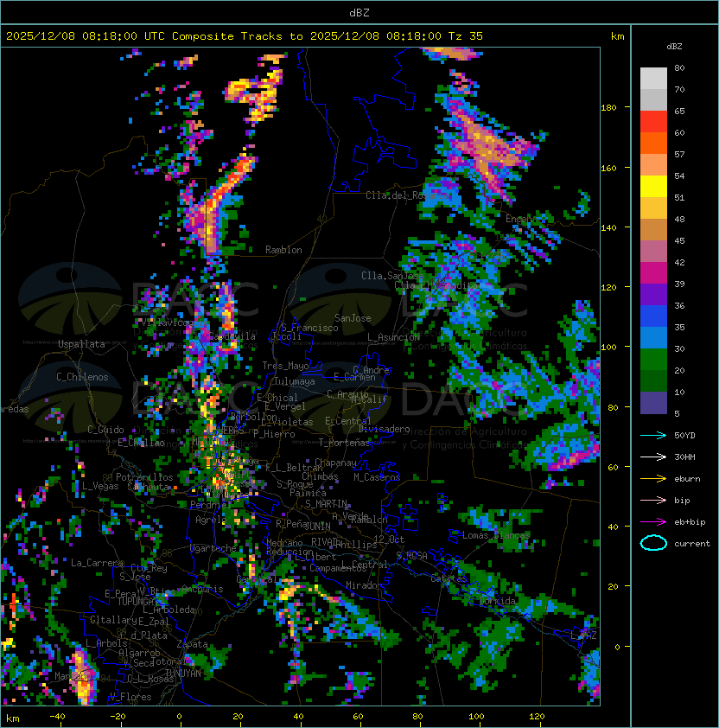
Task: Click the 100 km tick on right axis
Action: (x=609, y=348)
